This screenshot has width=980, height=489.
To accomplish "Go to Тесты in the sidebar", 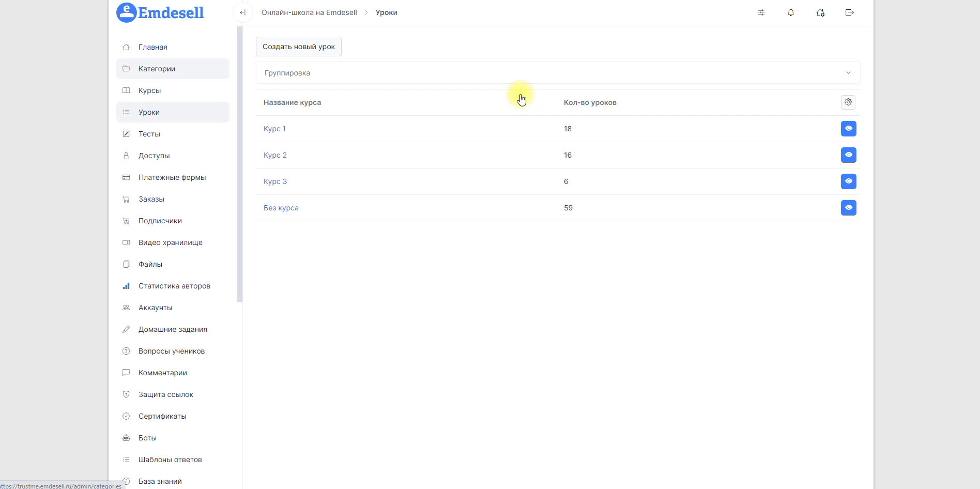I will pos(149,134).
